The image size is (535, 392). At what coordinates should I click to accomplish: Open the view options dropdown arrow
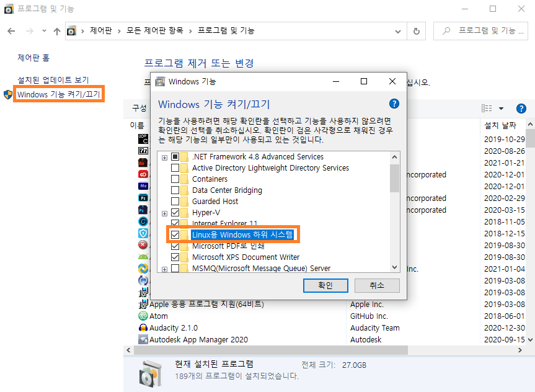[501, 109]
